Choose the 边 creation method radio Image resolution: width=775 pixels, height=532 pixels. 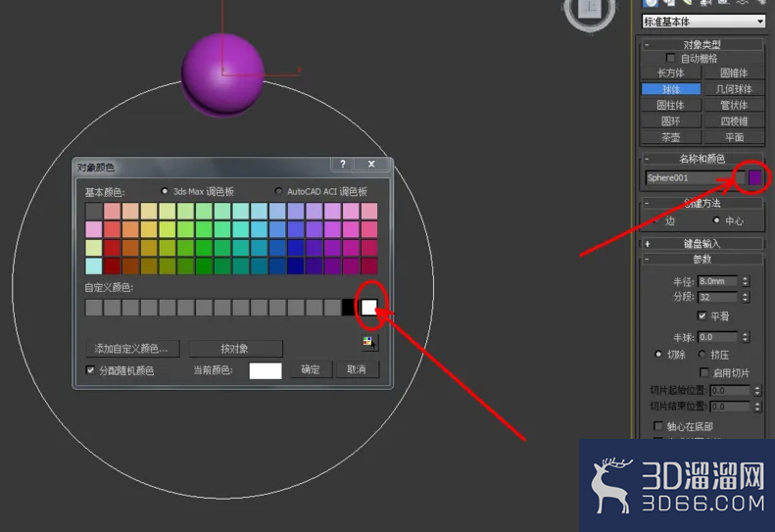pos(655,220)
